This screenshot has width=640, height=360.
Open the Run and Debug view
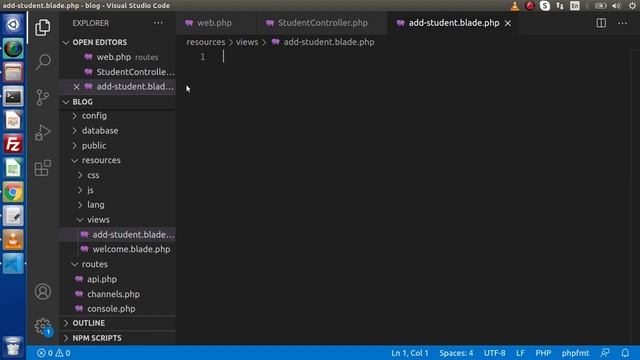(42, 132)
